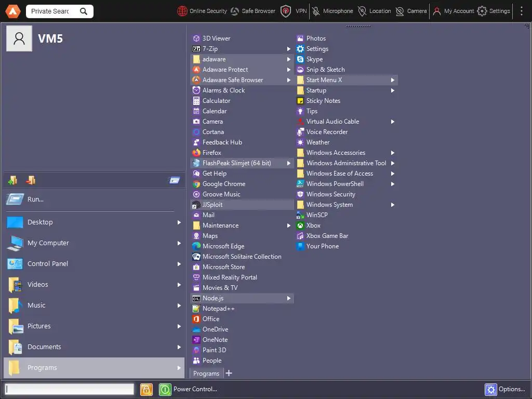Select the Pictures menu entry
Viewport: 532px width, 399px height.
click(x=94, y=326)
